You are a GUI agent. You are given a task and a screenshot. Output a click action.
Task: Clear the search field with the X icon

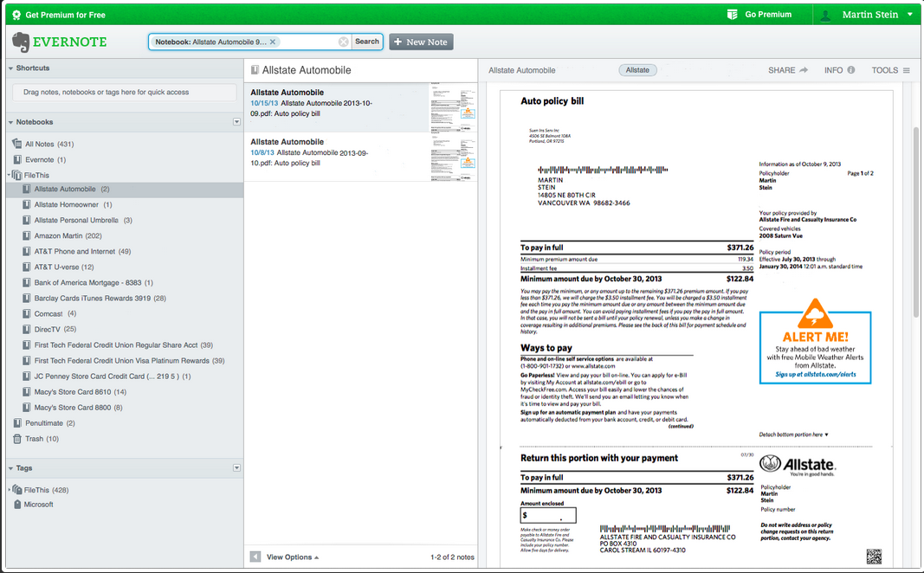344,42
